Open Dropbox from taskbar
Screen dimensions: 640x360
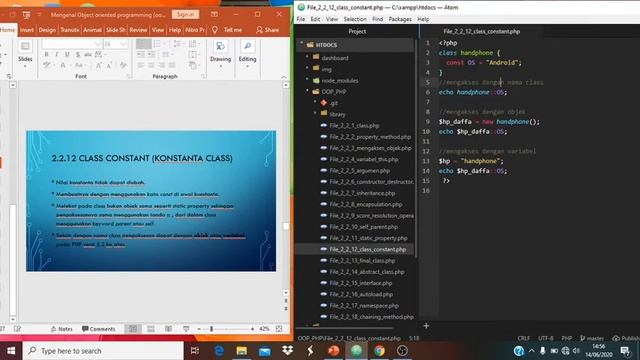(x=288, y=351)
